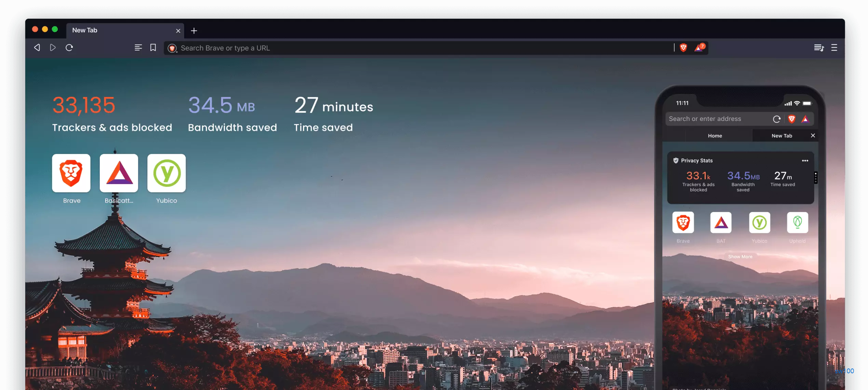868x390 pixels.
Task: Open the Basicatt... top site tile
Action: click(x=119, y=173)
